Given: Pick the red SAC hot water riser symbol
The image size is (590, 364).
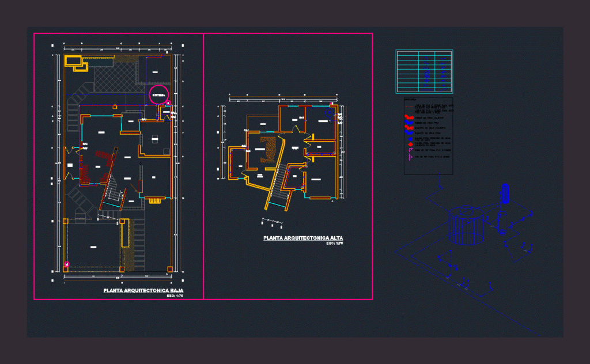Looking at the screenshot, I should (409, 117).
